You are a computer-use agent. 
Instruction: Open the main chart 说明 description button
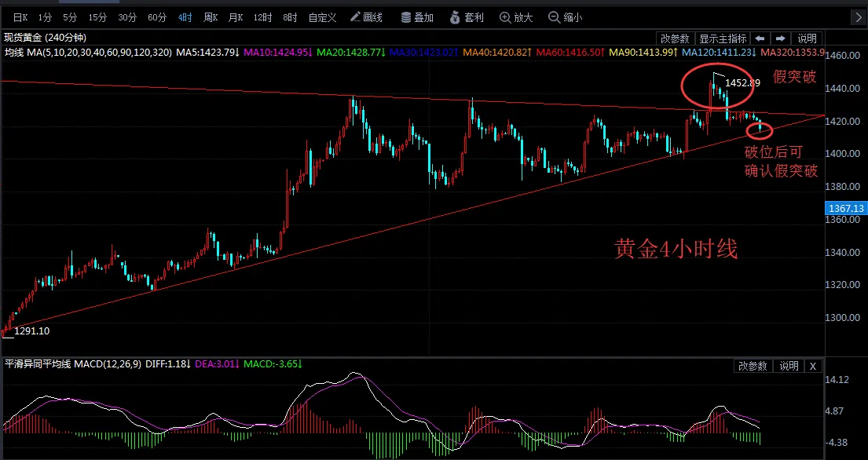[807, 38]
